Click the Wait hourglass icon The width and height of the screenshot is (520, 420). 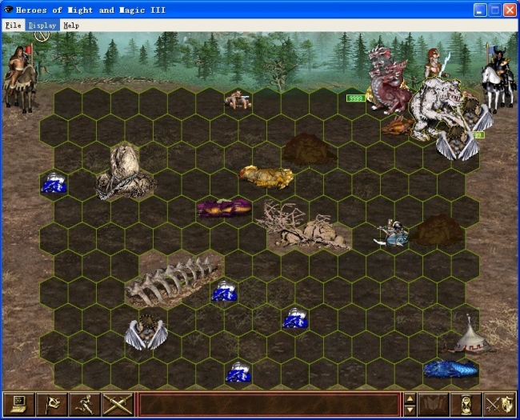pos(466,404)
